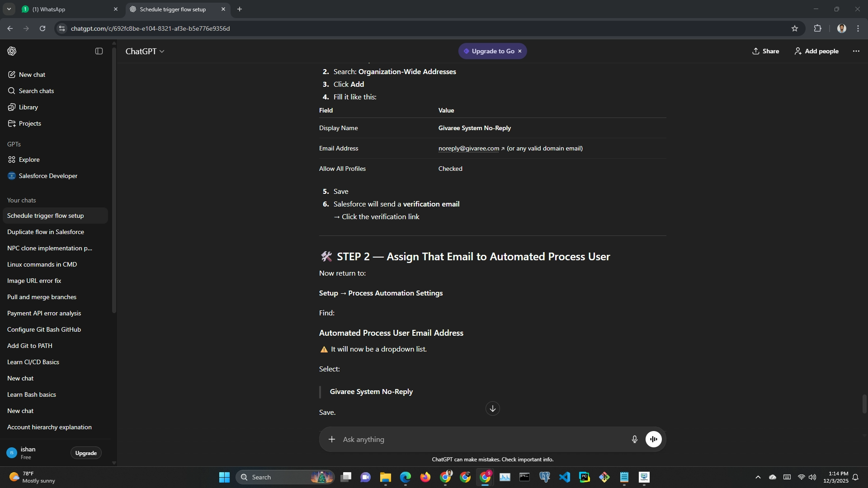Viewport: 868px width, 488px height.
Task: Open the Duplicate flow in Salesforce chat
Action: (x=46, y=232)
